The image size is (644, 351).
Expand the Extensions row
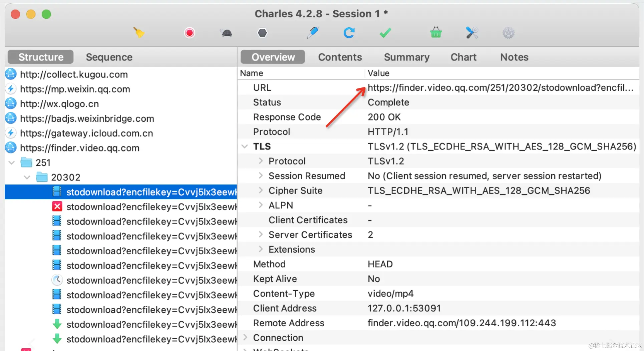(x=261, y=249)
